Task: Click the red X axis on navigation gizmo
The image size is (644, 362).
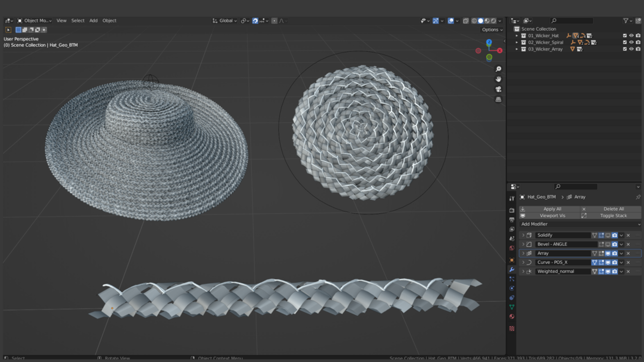Action: pyautogui.click(x=499, y=51)
